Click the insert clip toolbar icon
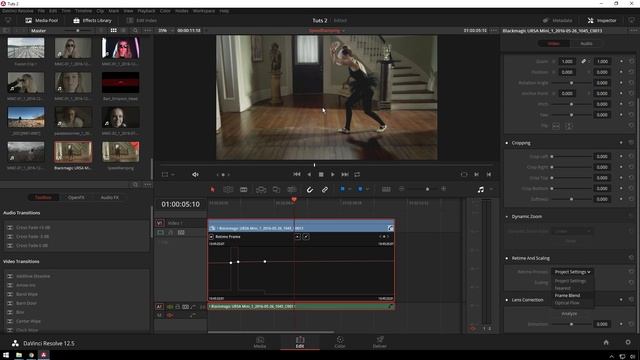The width and height of the screenshot is (640, 360). [261, 189]
